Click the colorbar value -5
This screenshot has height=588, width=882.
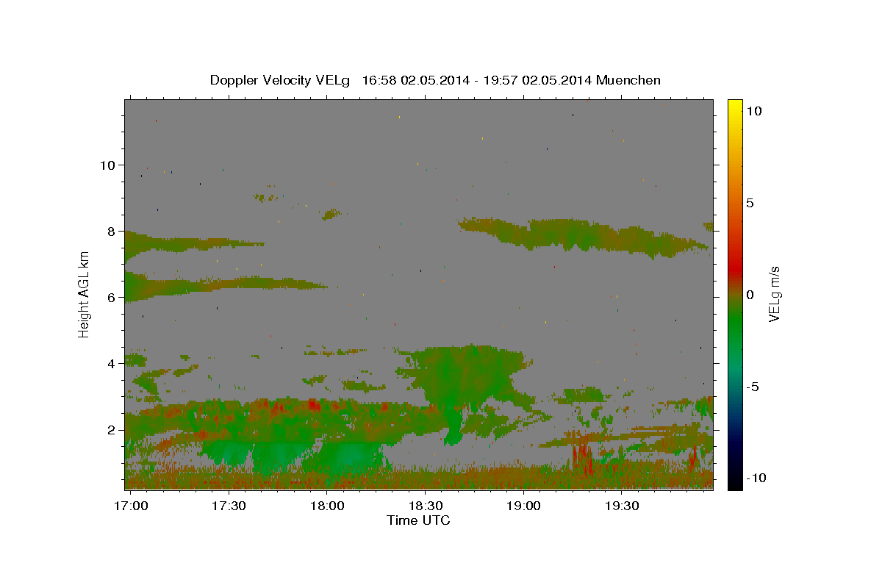click(753, 387)
